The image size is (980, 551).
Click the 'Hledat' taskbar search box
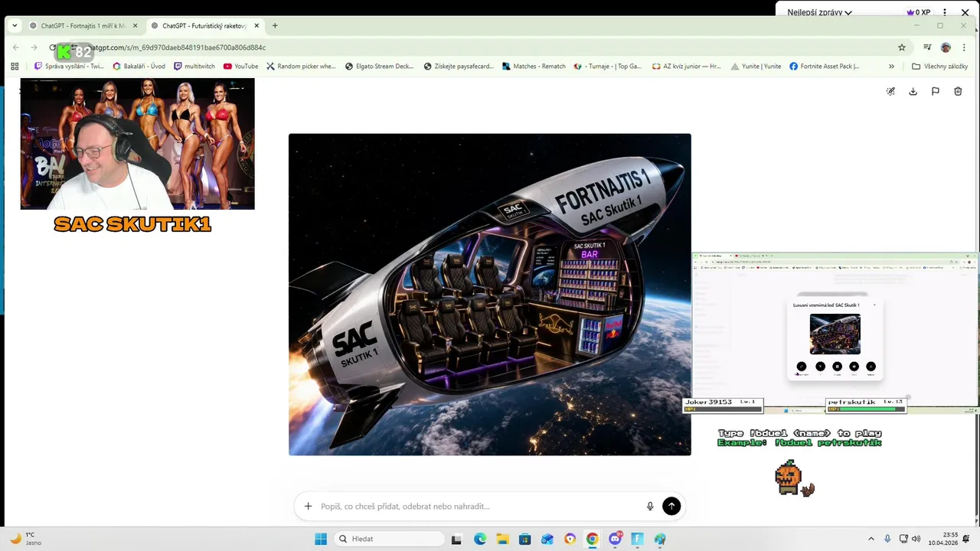[389, 539]
